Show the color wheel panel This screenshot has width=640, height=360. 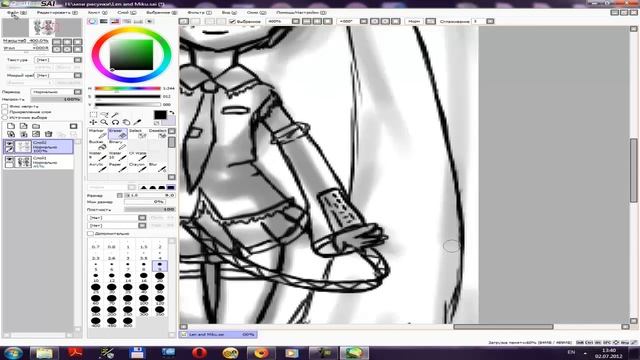tap(93, 21)
